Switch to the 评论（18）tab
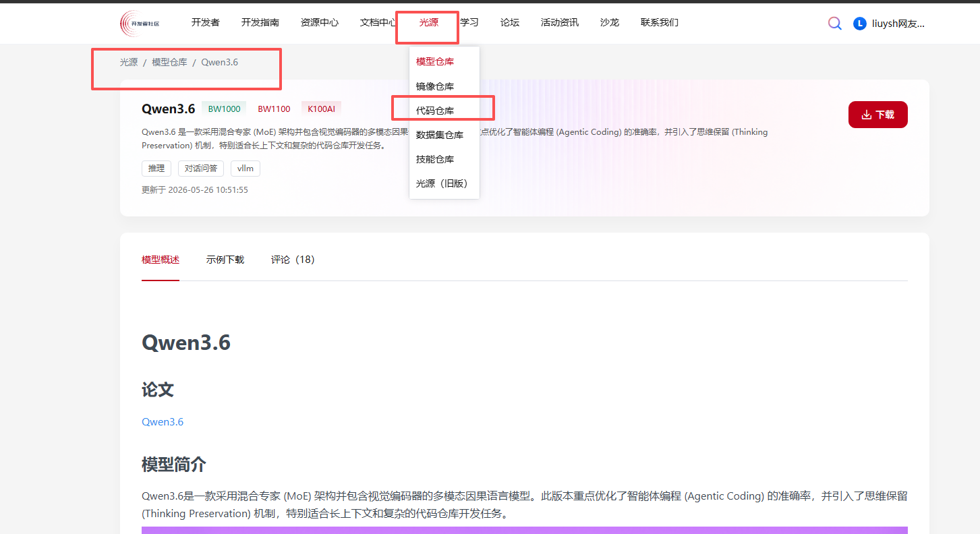The width and height of the screenshot is (980, 534). coord(293,260)
